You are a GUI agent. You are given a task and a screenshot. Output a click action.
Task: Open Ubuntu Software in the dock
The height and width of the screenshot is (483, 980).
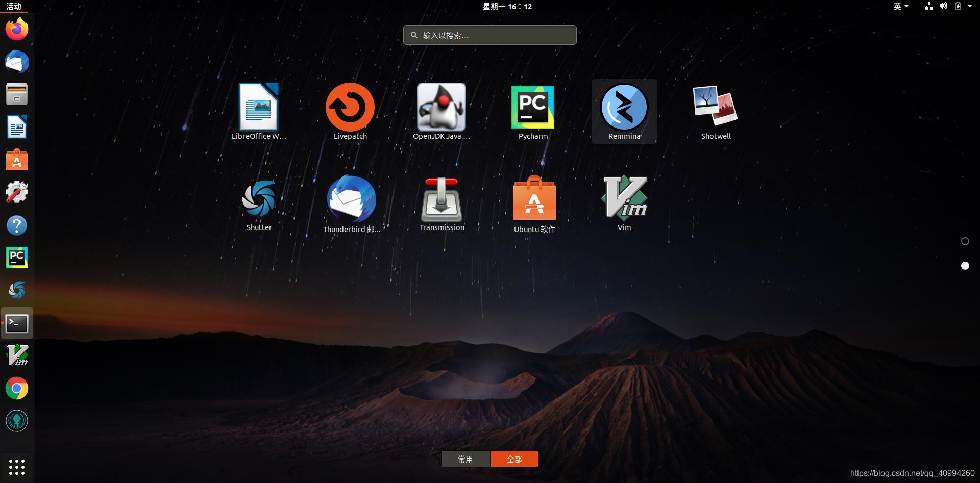click(17, 160)
